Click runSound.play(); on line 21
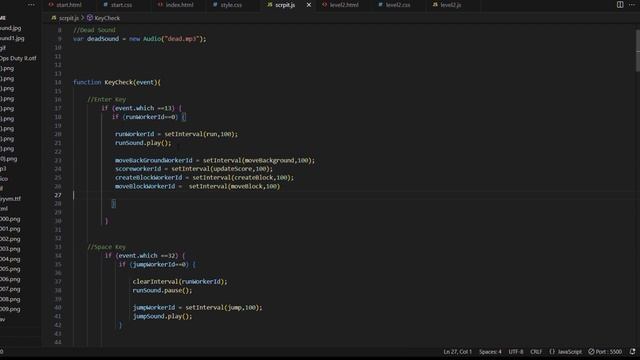This screenshot has width=640, height=360. pos(143,143)
